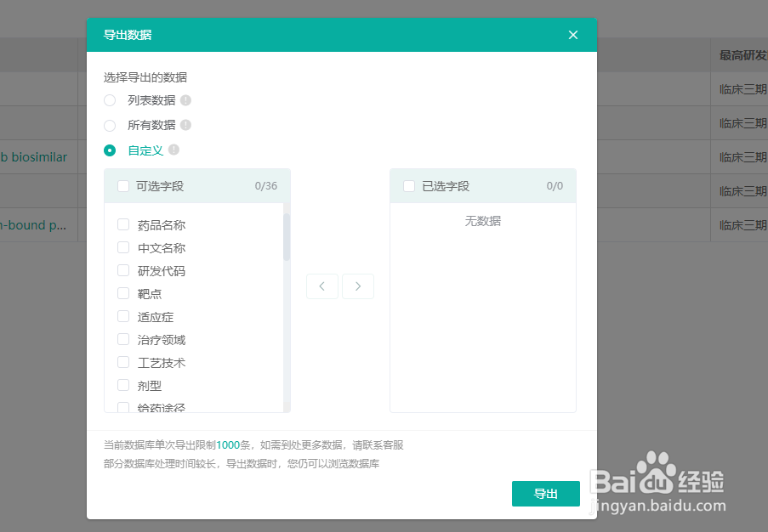Viewport: 768px width, 532px height.
Task: Click the 中文名称 label text
Action: point(162,248)
